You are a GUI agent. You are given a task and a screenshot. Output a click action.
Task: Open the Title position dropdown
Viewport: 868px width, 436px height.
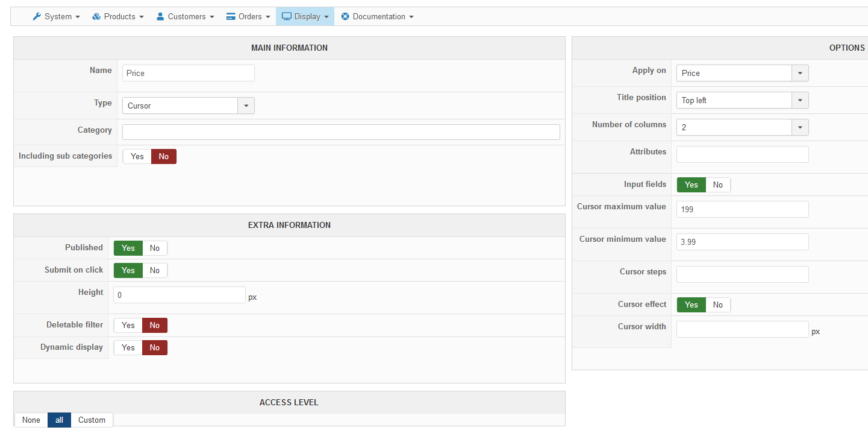point(800,101)
